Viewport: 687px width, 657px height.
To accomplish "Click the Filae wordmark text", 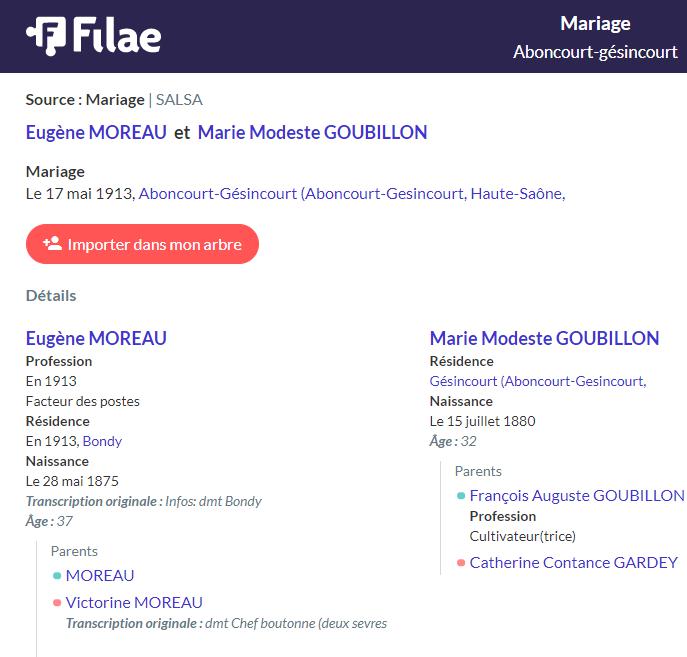I will coord(117,35).
